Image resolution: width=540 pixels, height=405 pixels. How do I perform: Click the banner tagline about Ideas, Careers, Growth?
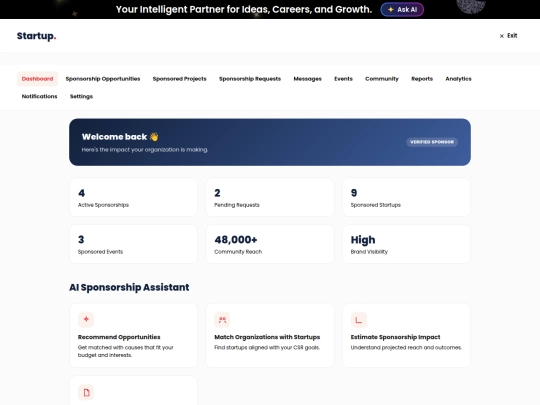(x=244, y=9)
